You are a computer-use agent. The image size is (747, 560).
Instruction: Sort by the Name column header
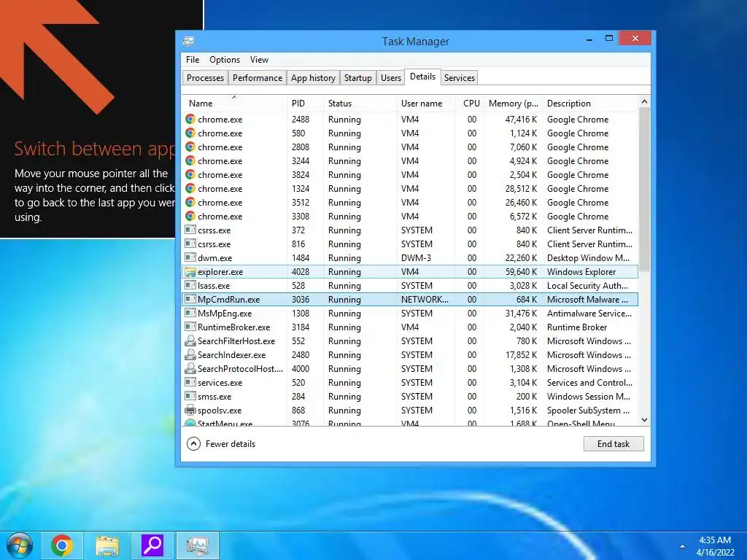click(234, 104)
